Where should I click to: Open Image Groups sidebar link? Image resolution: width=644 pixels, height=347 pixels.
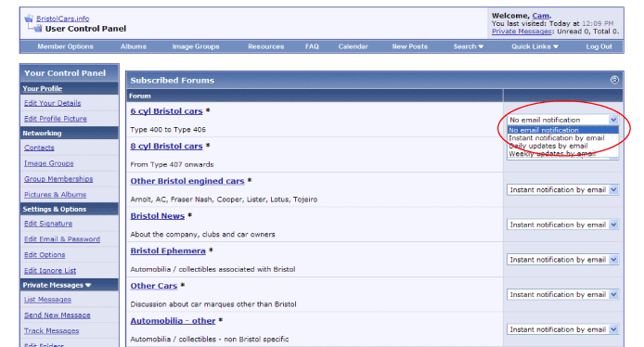pyautogui.click(x=49, y=163)
